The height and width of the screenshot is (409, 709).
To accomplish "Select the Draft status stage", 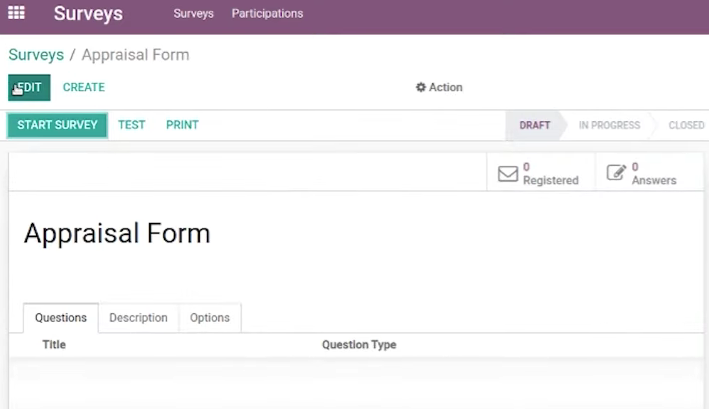I will click(534, 125).
